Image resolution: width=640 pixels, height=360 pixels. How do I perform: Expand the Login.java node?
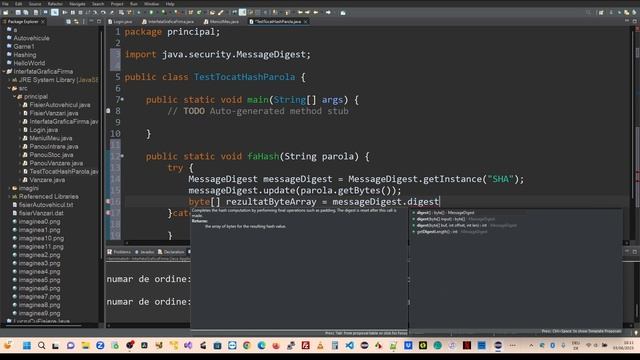pyautogui.click(x=20, y=130)
